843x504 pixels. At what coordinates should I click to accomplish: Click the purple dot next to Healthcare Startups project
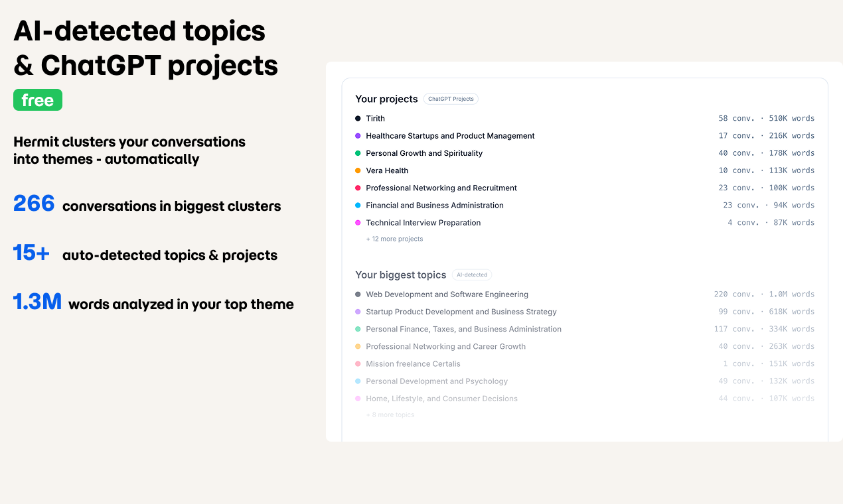(358, 135)
